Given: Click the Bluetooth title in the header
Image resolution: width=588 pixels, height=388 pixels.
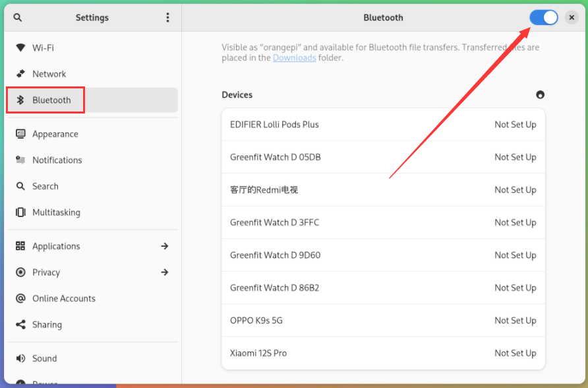Looking at the screenshot, I should 383,18.
